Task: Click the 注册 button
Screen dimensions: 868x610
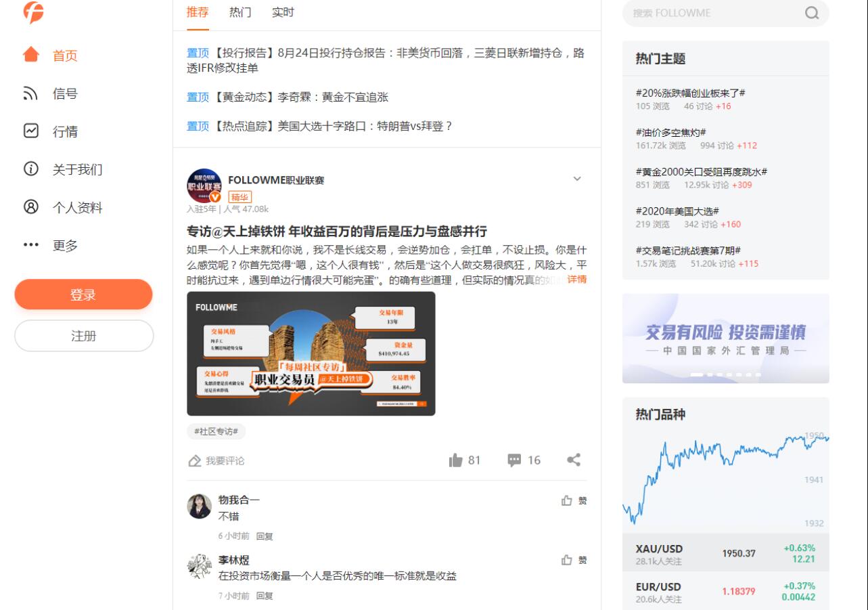Action: tap(84, 336)
